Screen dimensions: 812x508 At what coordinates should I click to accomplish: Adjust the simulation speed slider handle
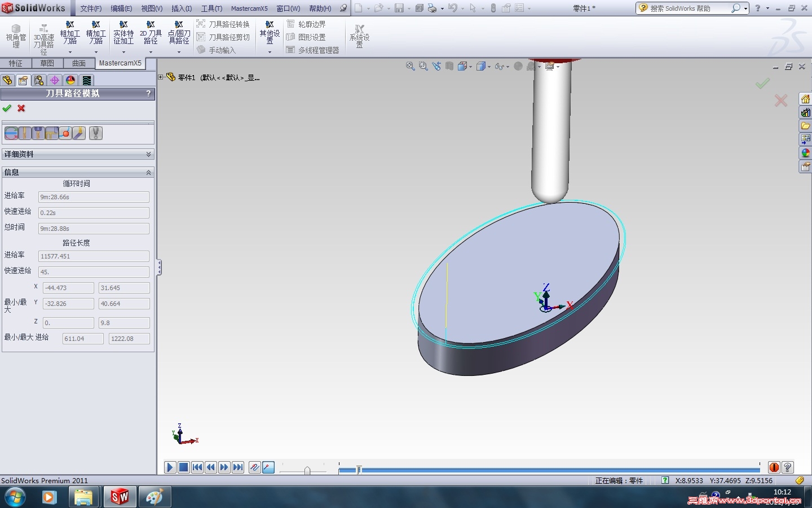pyautogui.click(x=307, y=470)
